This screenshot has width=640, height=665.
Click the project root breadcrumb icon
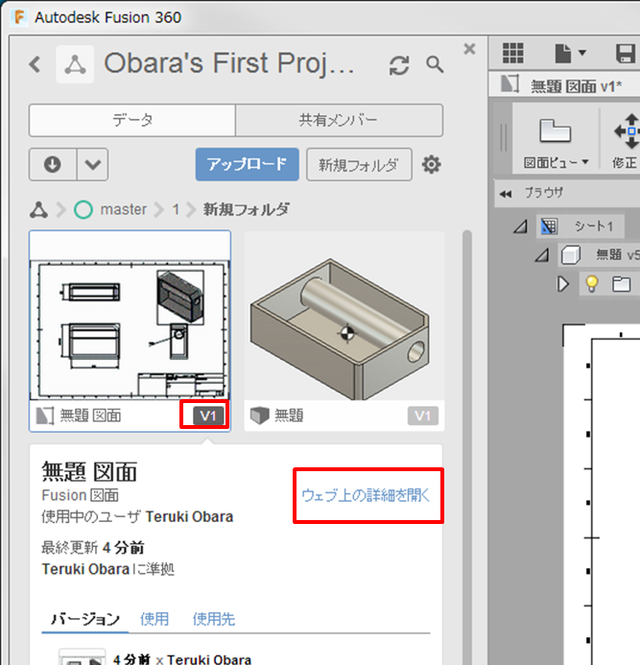tap(39, 210)
